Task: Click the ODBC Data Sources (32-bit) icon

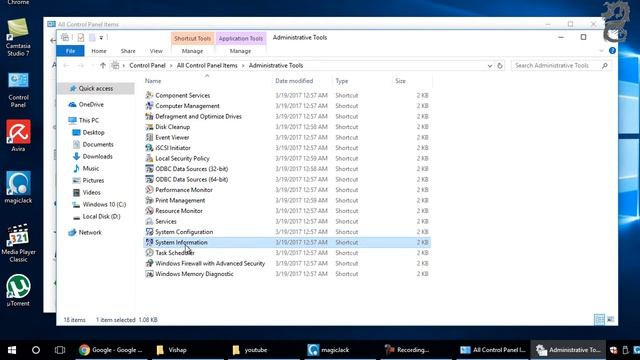Action: pos(149,169)
